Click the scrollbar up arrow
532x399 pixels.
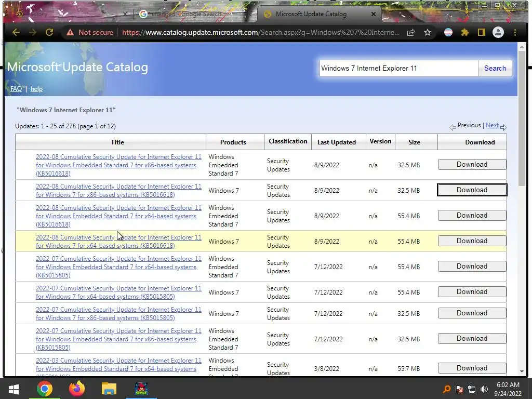pyautogui.click(x=522, y=46)
